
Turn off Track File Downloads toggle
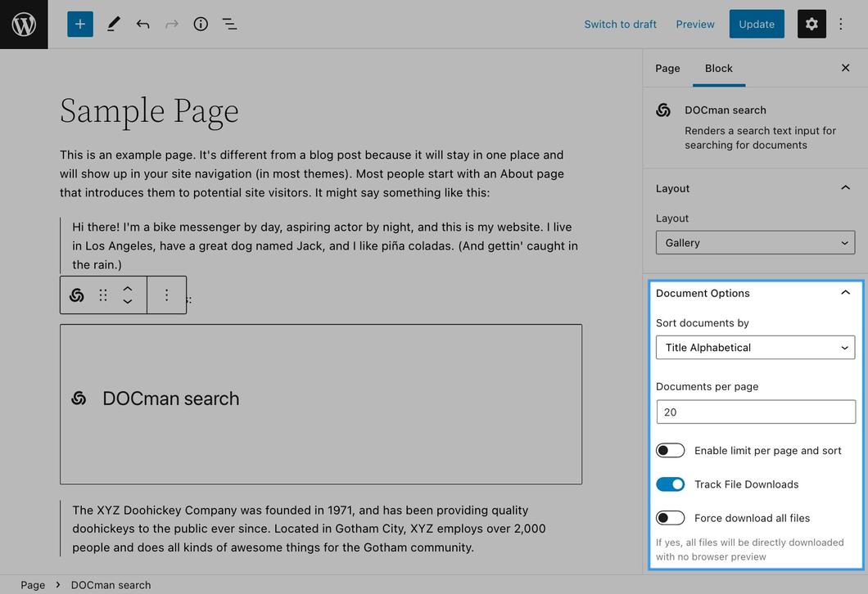671,484
